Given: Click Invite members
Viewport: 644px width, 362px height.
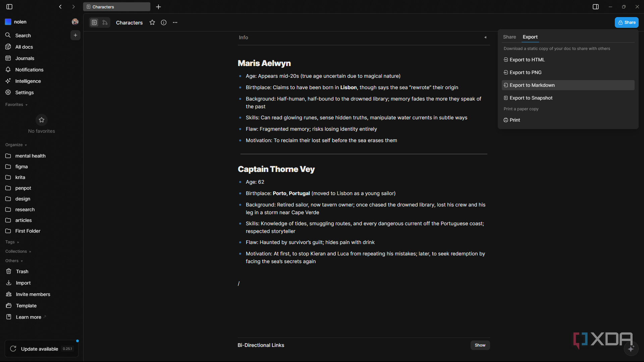Looking at the screenshot, I should point(42,294).
